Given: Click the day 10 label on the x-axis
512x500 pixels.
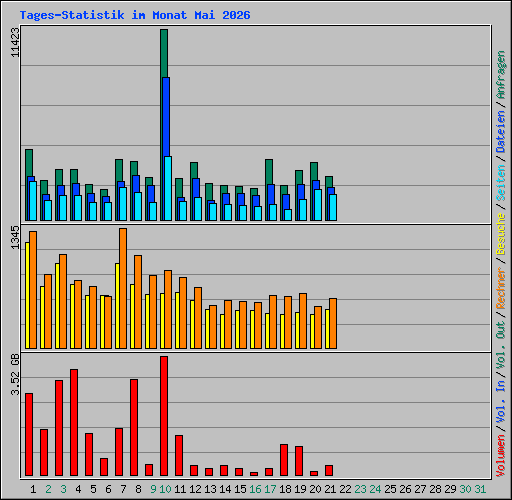Looking at the screenshot, I should 165,489.
